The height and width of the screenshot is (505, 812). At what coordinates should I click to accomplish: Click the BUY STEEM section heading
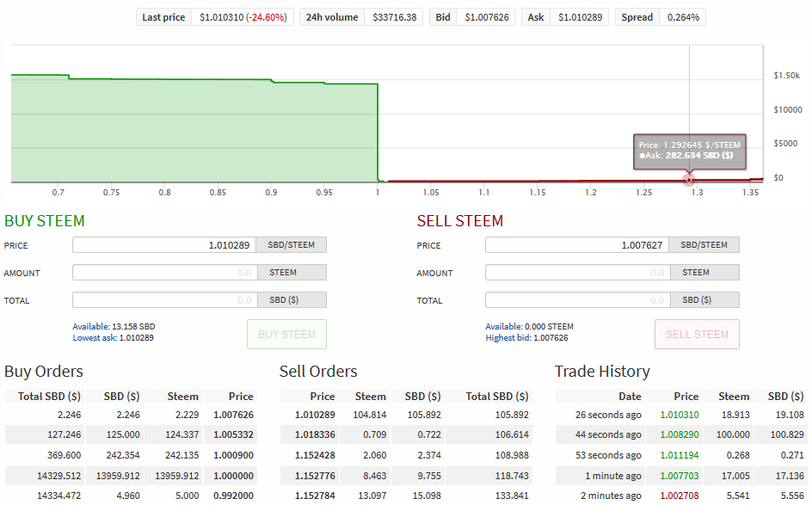tap(45, 221)
